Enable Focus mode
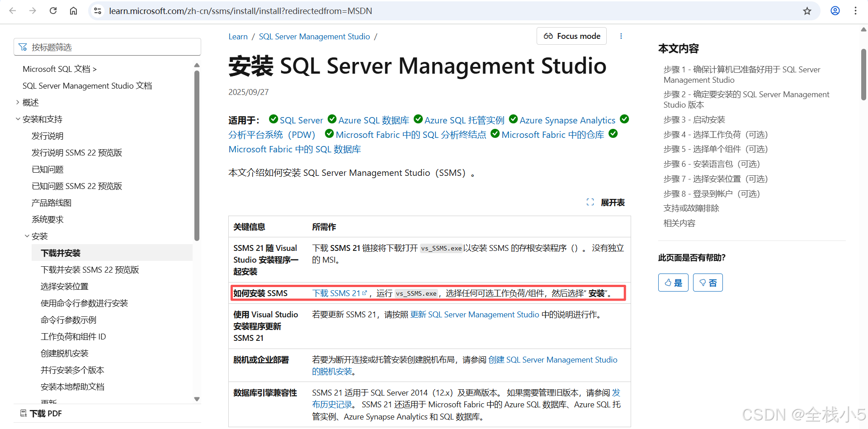The width and height of the screenshot is (868, 429). 571,36
